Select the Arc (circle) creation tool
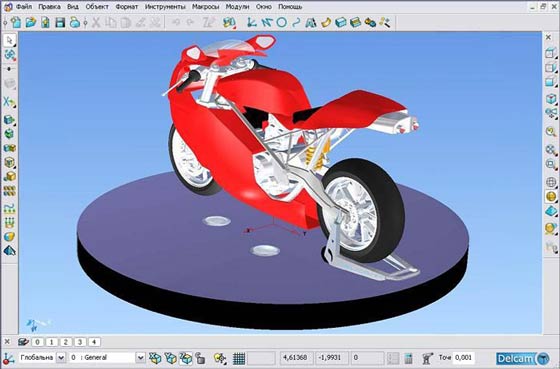 (281, 23)
